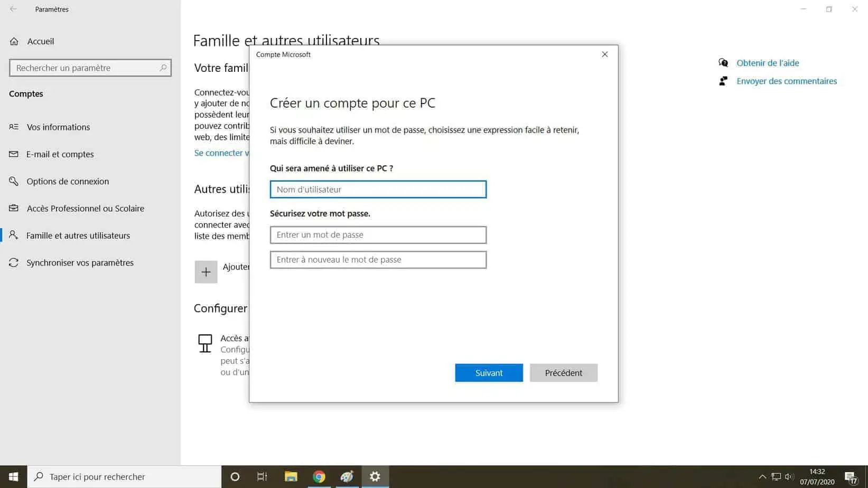Open File Explorer from the taskbar
868x488 pixels.
coord(291,476)
